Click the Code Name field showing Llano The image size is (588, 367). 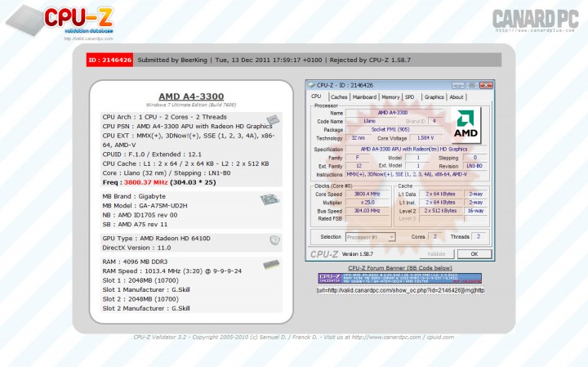pos(369,121)
